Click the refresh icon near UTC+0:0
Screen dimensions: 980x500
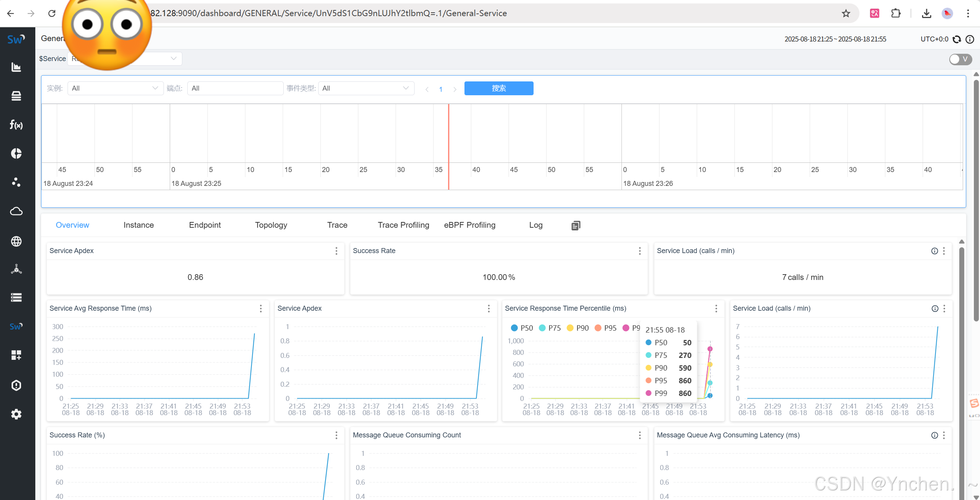(x=957, y=39)
